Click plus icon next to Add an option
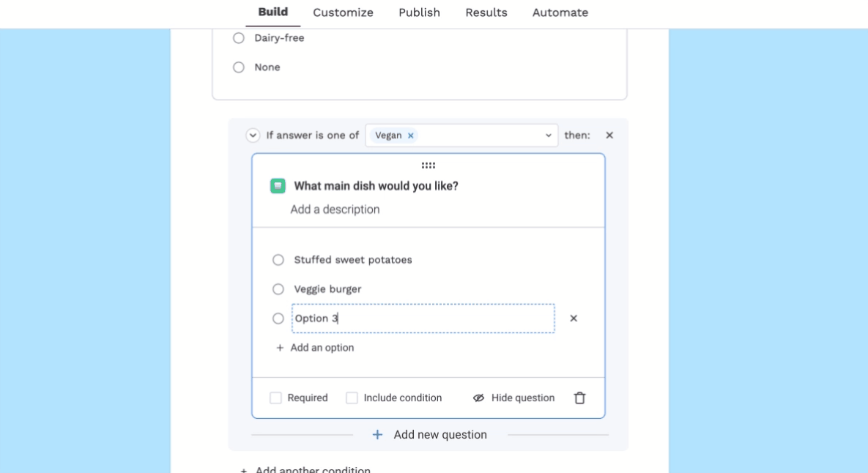Viewport: 868px width, 473px height. (280, 348)
